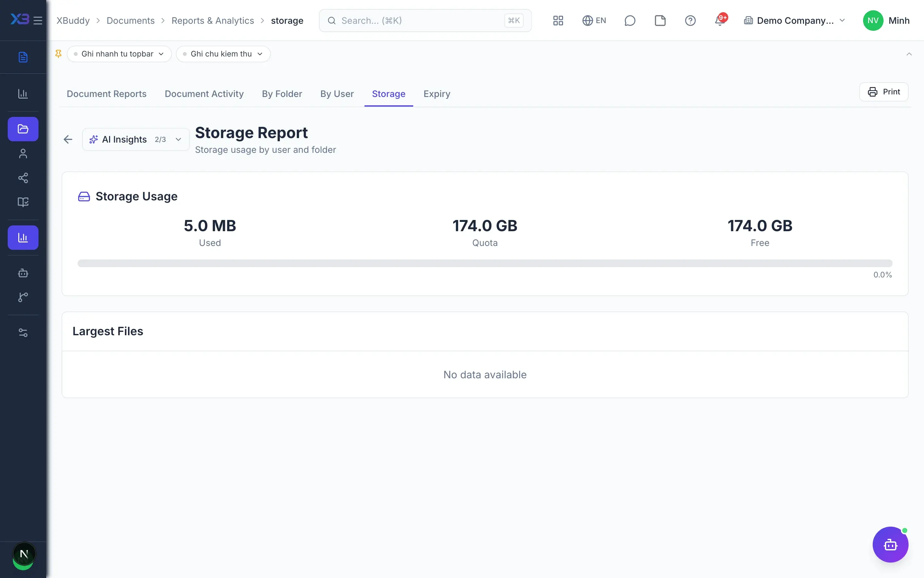Go to XBuddy breadcrumb

[x=73, y=21]
